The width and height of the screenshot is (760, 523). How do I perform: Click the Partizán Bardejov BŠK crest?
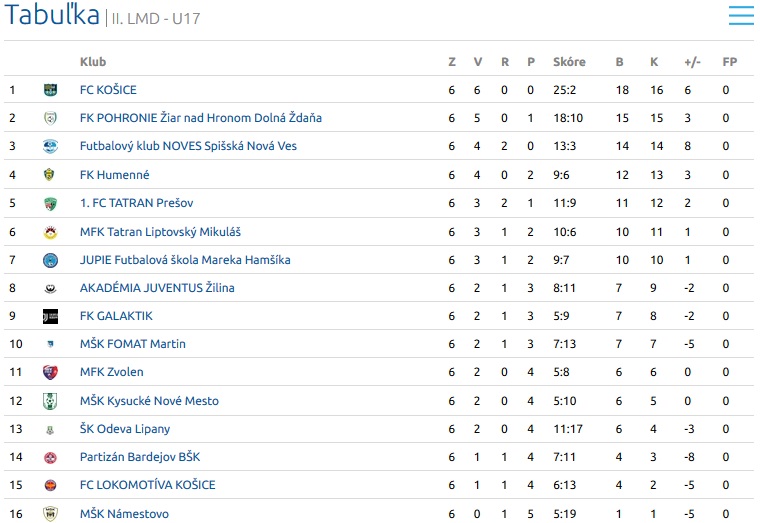click(50, 457)
